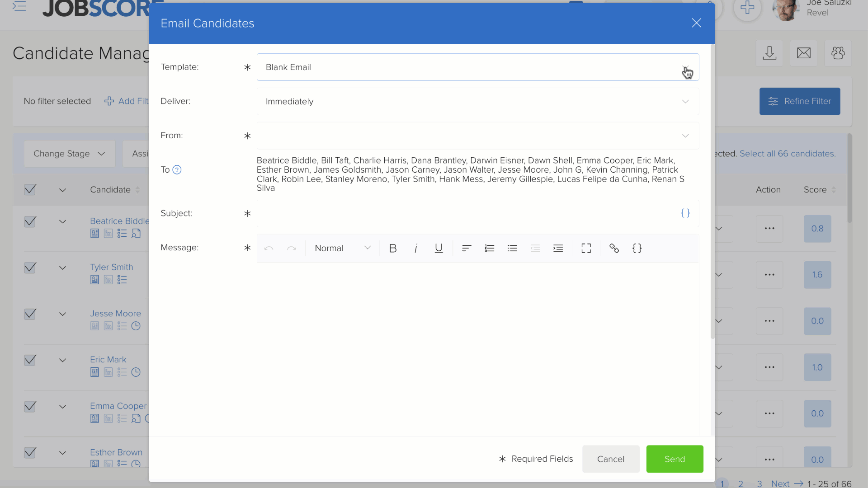Insert a merge variable into the Subject
868x488 pixels.
click(x=685, y=213)
